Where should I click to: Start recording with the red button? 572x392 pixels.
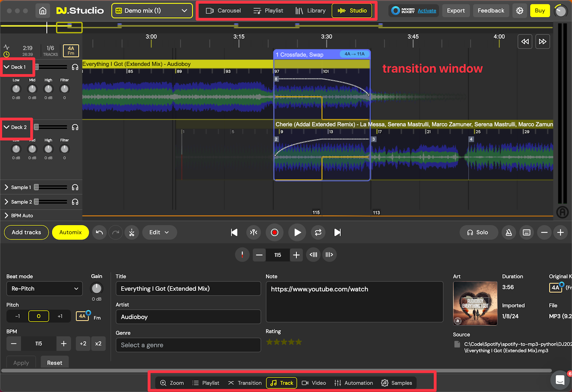tap(274, 232)
